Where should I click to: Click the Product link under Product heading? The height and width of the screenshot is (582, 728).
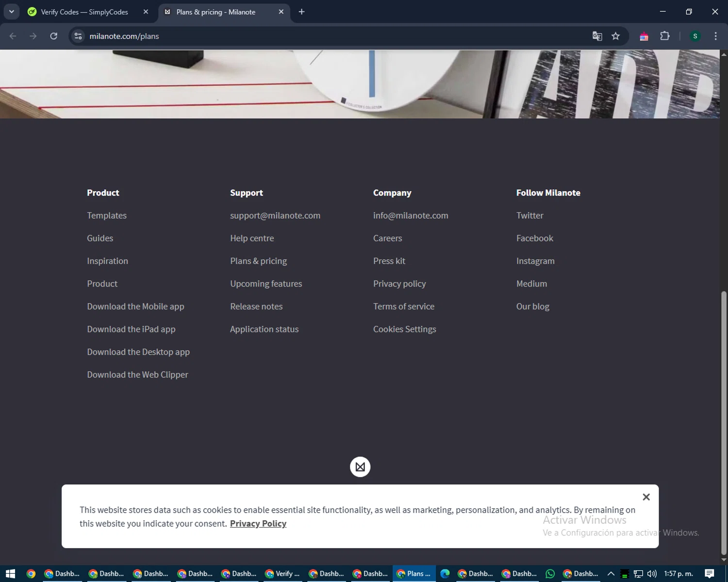(102, 284)
